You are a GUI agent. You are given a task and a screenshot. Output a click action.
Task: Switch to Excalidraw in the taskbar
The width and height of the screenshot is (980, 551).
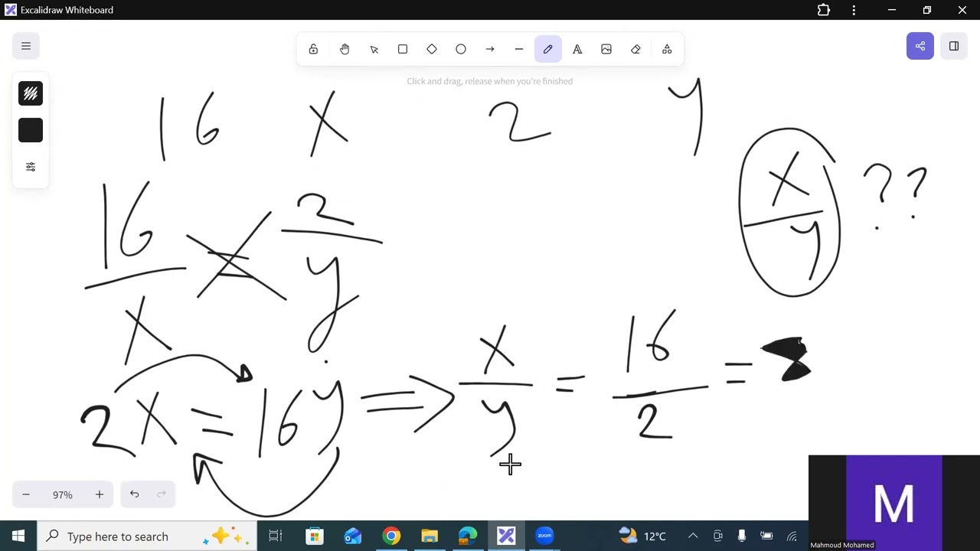click(506, 536)
